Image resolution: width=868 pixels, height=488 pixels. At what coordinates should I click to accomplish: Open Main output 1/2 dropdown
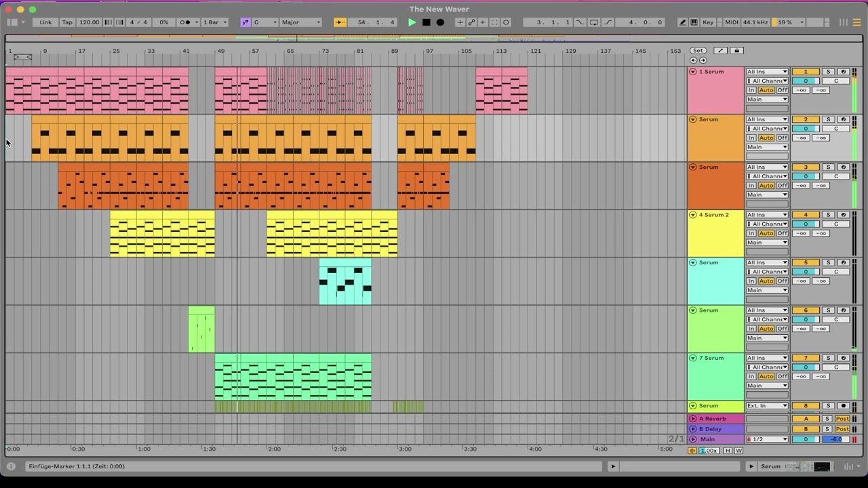(767, 439)
